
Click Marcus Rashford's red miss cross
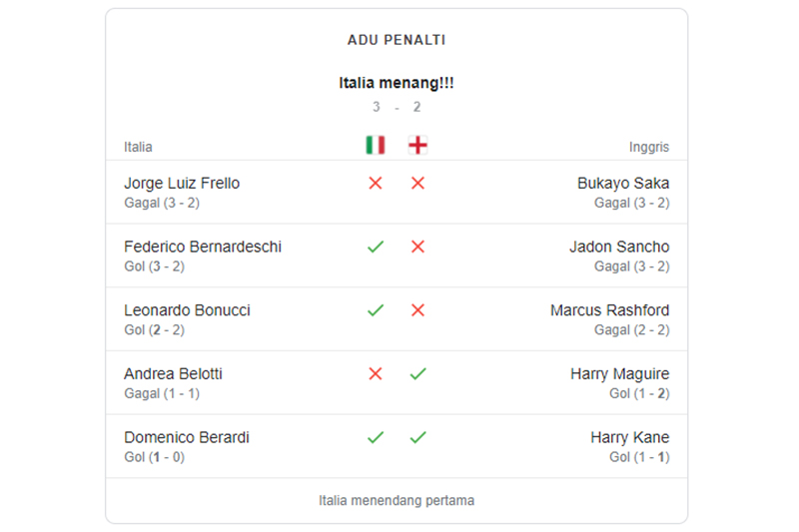tap(417, 310)
